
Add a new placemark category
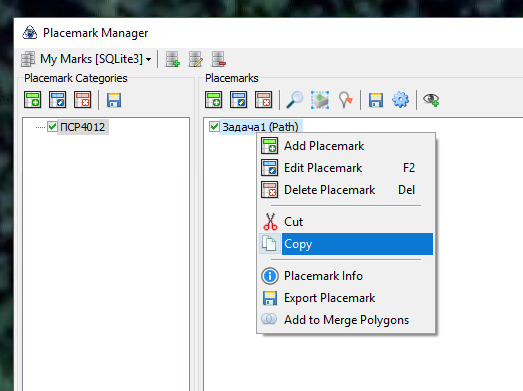point(32,100)
